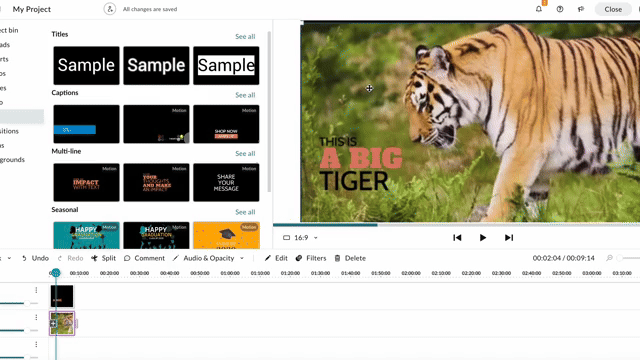Split the clip with the Split tool
The image size is (640, 360).
click(104, 258)
